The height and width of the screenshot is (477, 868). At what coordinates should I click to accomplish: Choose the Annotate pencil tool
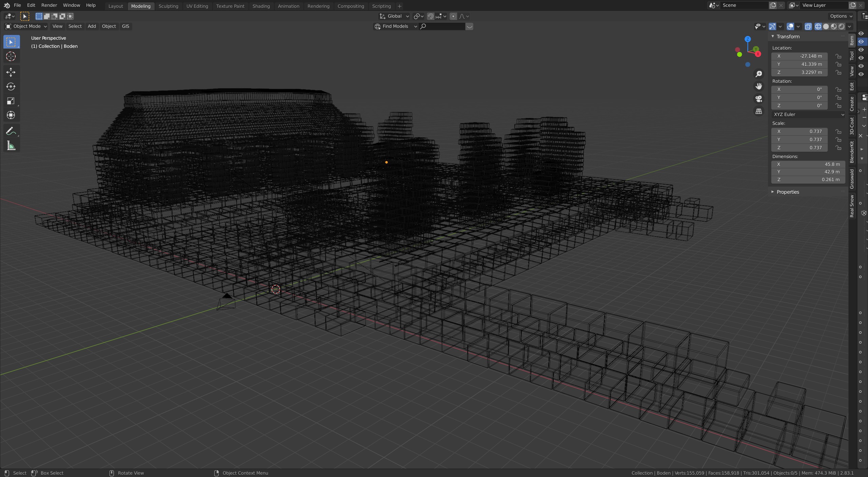tap(11, 131)
